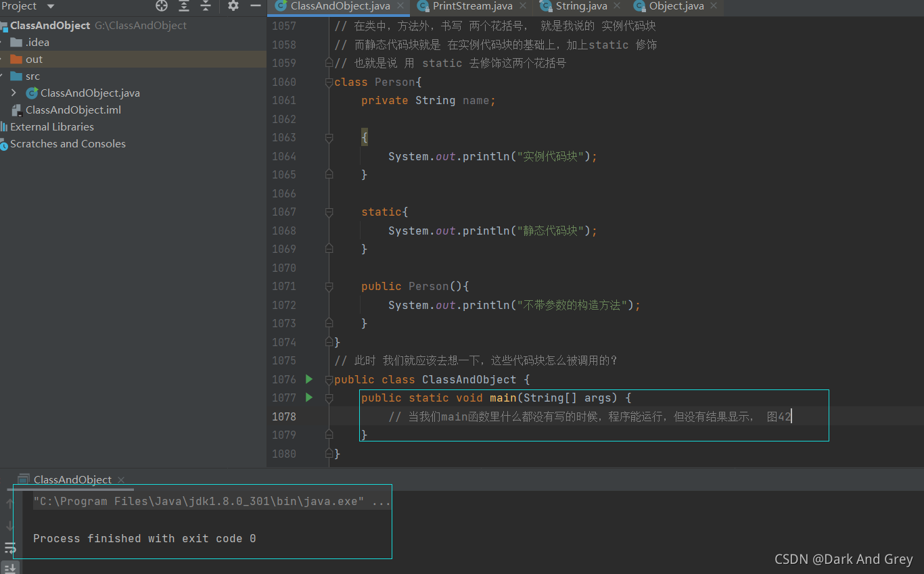Switch to the String.java tab

point(581,6)
